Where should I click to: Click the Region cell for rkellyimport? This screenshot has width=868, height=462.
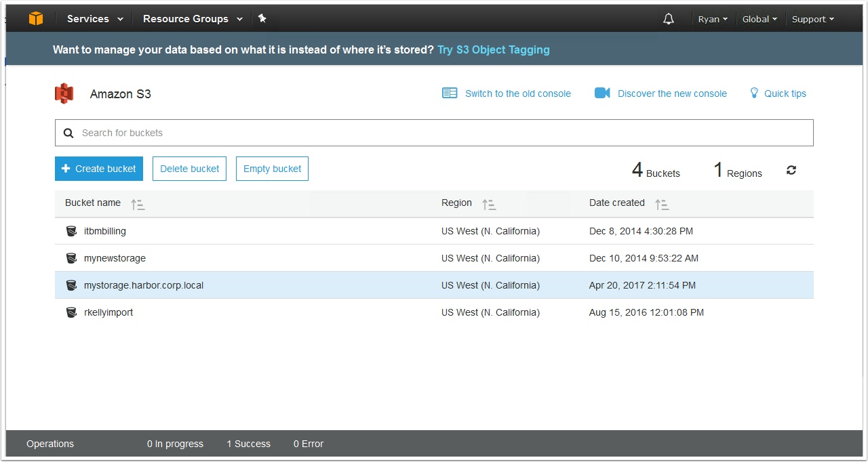point(490,312)
